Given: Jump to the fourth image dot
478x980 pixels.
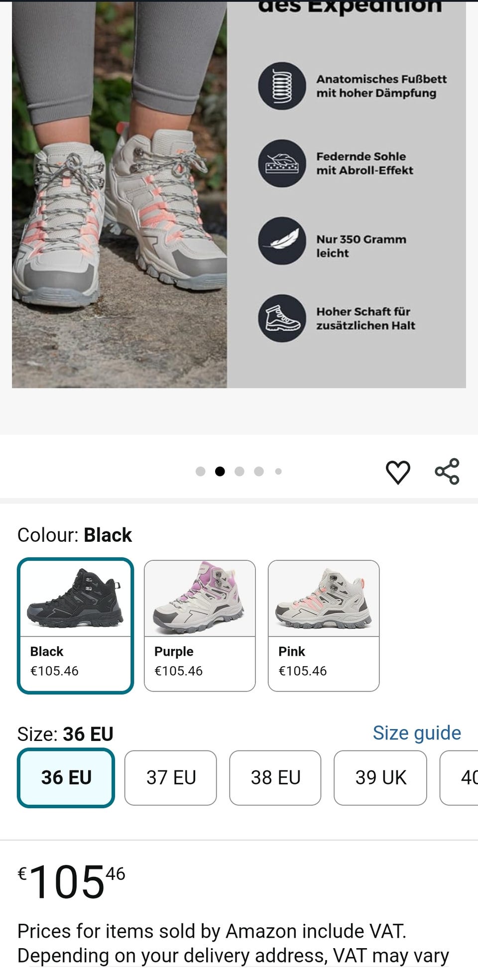Looking at the screenshot, I should tap(259, 472).
